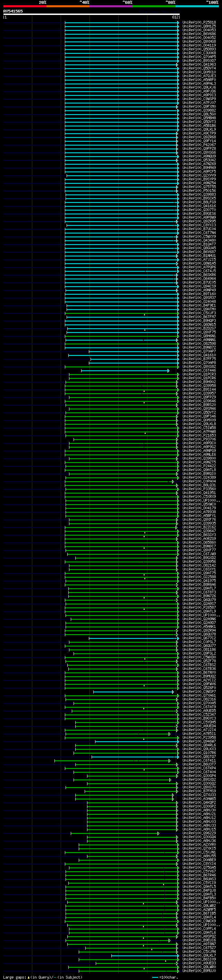Select the UniRef100_Q39882 label

199,110
